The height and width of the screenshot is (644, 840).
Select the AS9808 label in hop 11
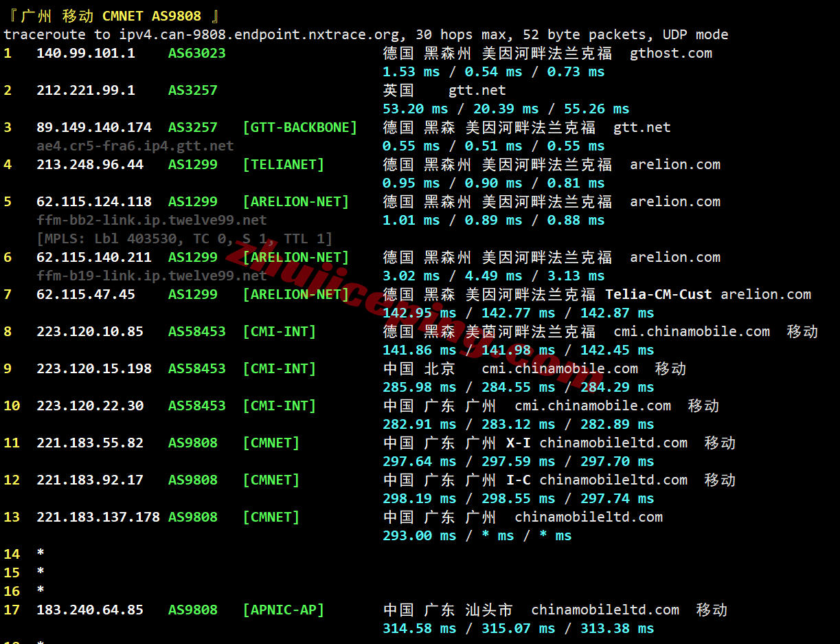pos(192,443)
